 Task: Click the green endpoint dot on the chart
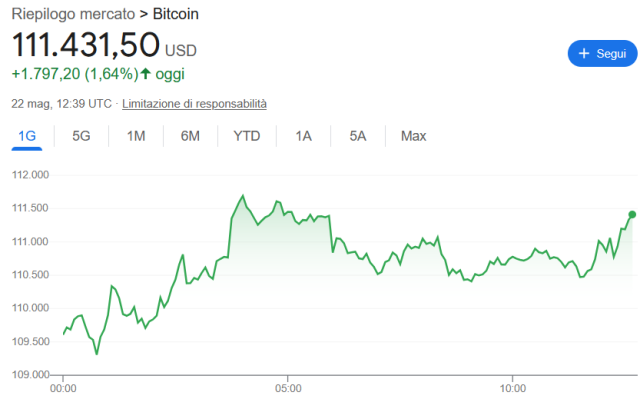coord(632,215)
